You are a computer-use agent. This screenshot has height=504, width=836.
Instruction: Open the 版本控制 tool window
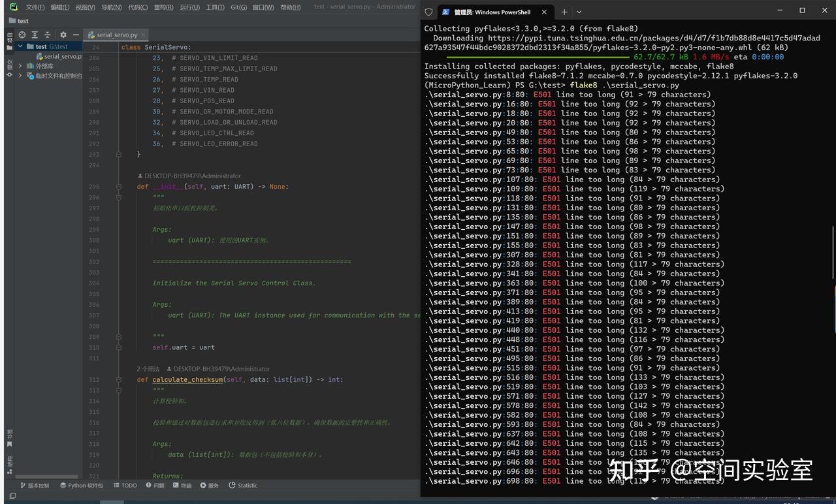35,486
